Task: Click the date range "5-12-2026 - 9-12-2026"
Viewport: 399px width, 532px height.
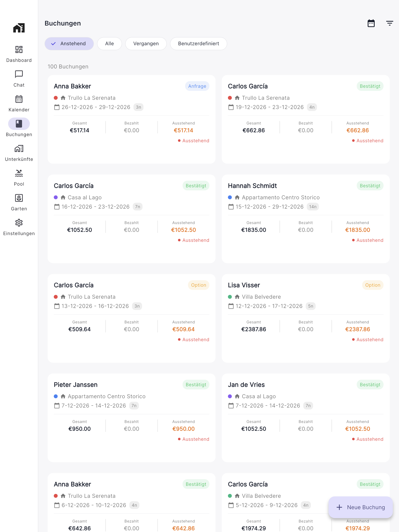Action: (x=266, y=505)
